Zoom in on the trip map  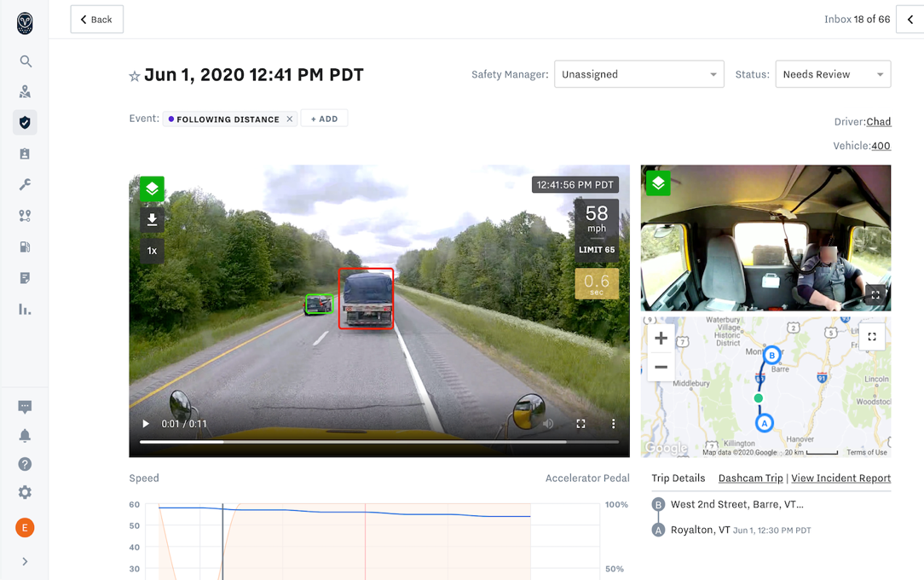point(661,338)
